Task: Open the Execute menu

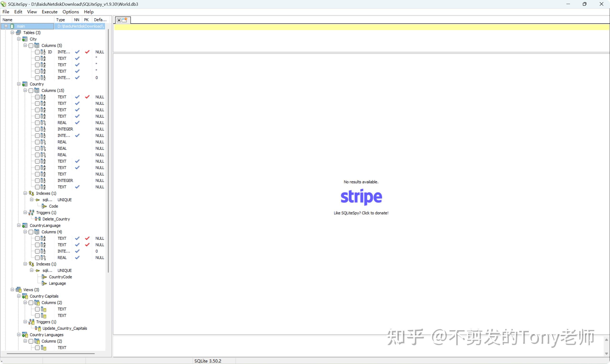Action: click(x=49, y=12)
